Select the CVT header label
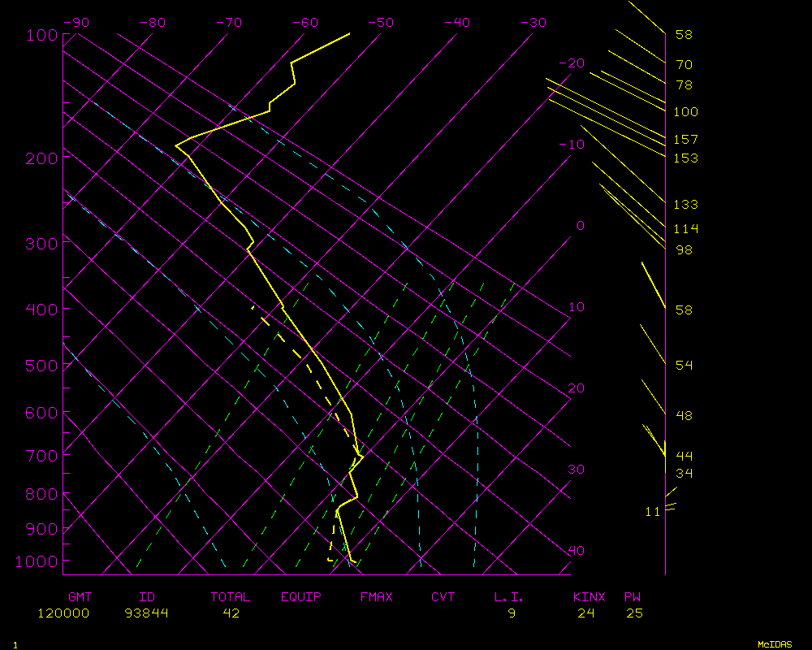Viewport: 812px width, 650px height. [x=443, y=597]
